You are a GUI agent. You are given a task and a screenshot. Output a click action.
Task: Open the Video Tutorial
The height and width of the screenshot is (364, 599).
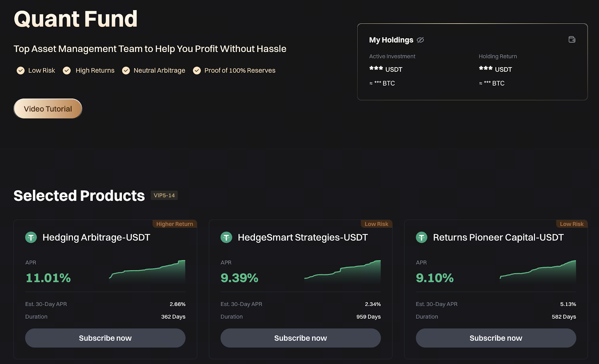click(x=48, y=109)
